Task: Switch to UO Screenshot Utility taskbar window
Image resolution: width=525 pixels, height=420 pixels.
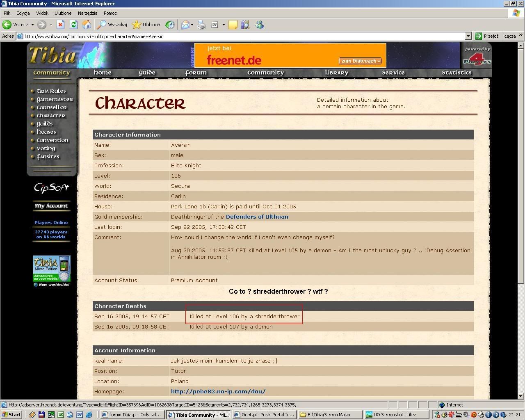Action: point(396,415)
